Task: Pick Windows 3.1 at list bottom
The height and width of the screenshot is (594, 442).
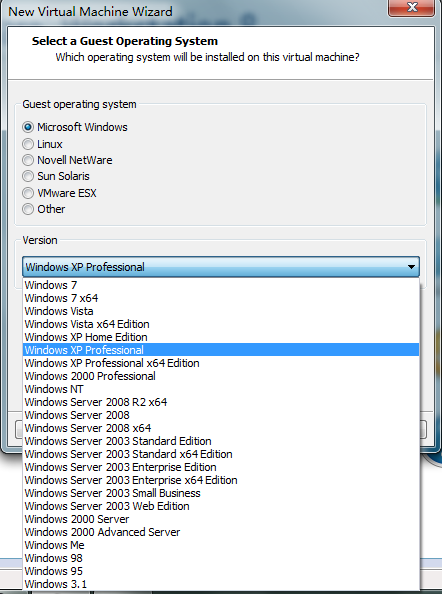Action: [x=221, y=584]
